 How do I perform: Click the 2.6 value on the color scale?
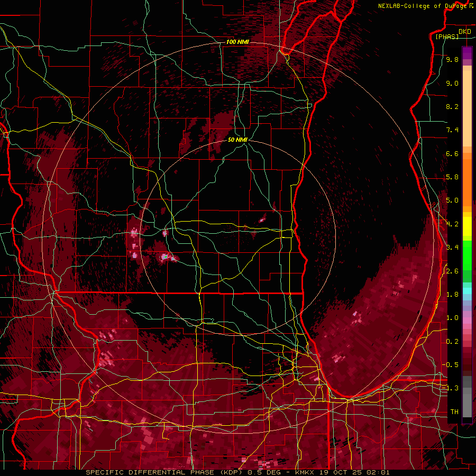452,271
